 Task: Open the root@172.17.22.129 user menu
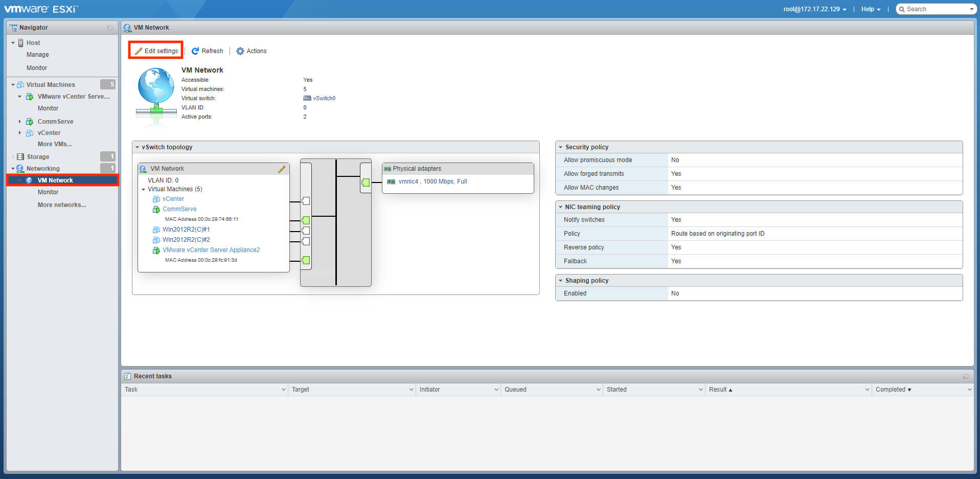click(815, 9)
